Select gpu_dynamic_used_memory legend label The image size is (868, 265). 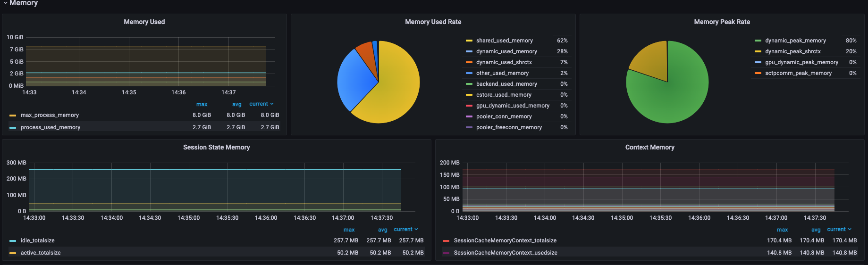(x=513, y=106)
